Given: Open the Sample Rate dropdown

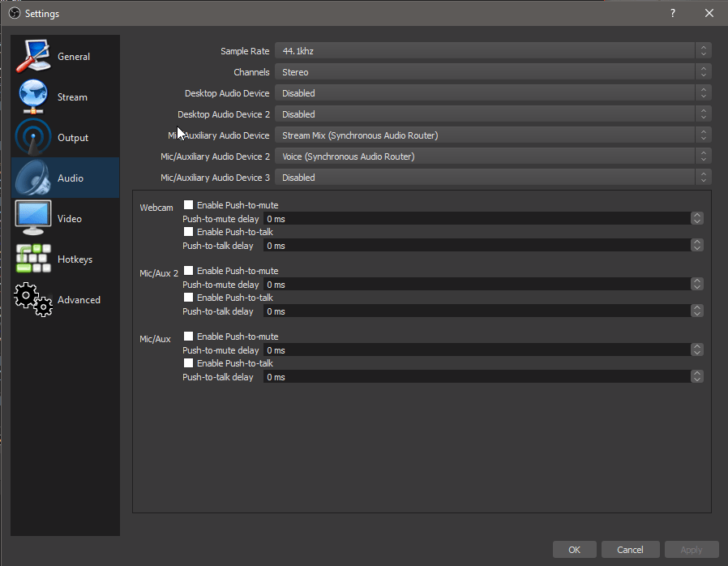Looking at the screenshot, I should pyautogui.click(x=486, y=50).
